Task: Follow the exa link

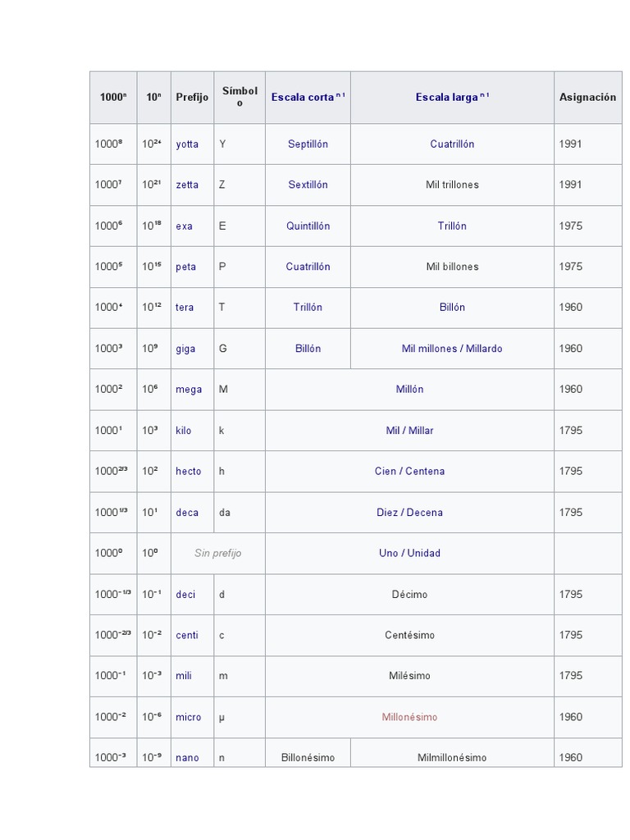Action: (185, 226)
